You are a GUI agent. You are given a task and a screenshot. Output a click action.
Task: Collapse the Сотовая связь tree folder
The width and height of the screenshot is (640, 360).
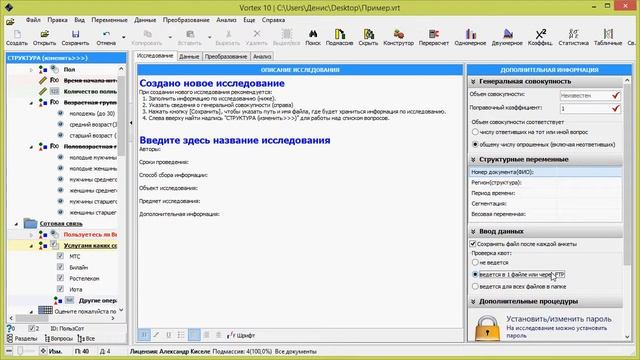coord(16,224)
